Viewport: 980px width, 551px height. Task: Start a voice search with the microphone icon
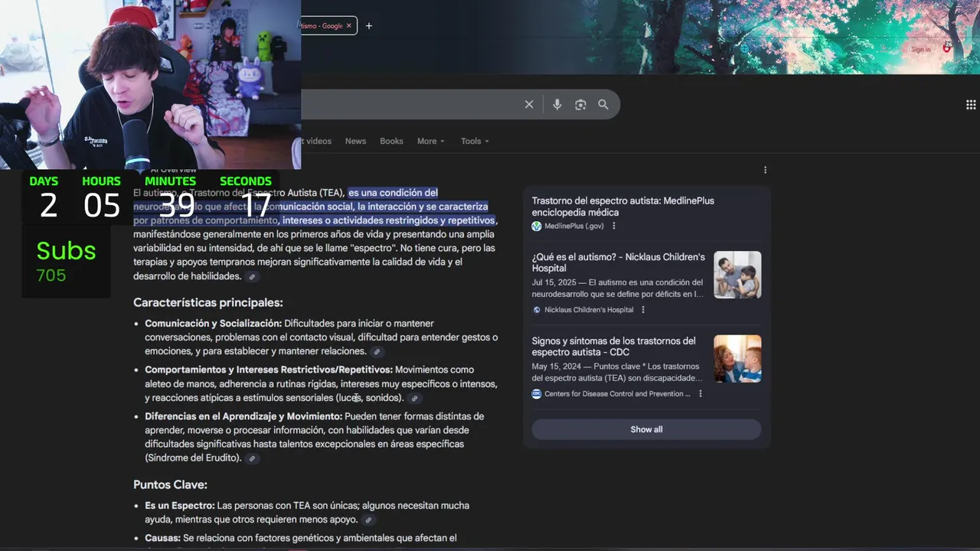click(557, 104)
